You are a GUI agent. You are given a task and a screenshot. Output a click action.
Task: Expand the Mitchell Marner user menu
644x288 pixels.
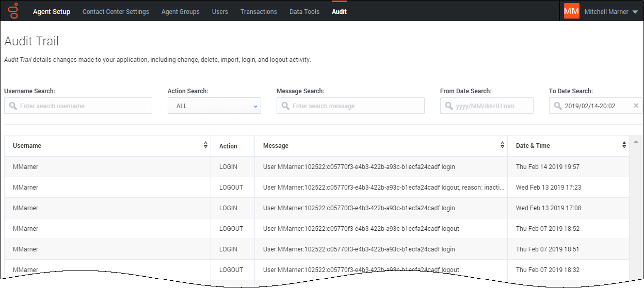pos(635,12)
